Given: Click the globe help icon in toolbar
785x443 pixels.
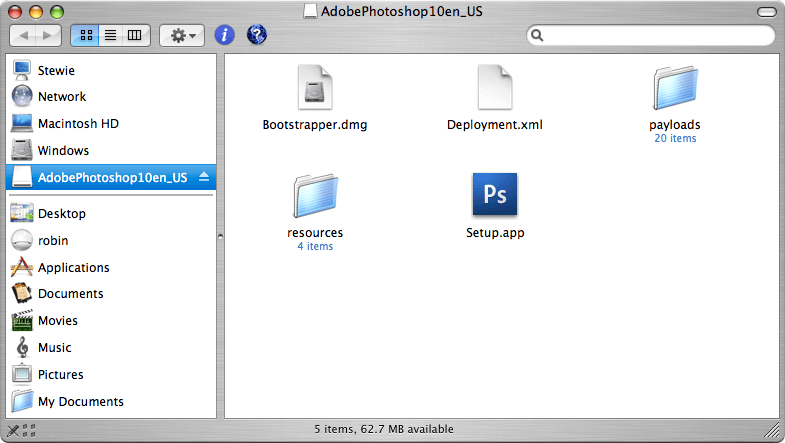Looking at the screenshot, I should [257, 35].
